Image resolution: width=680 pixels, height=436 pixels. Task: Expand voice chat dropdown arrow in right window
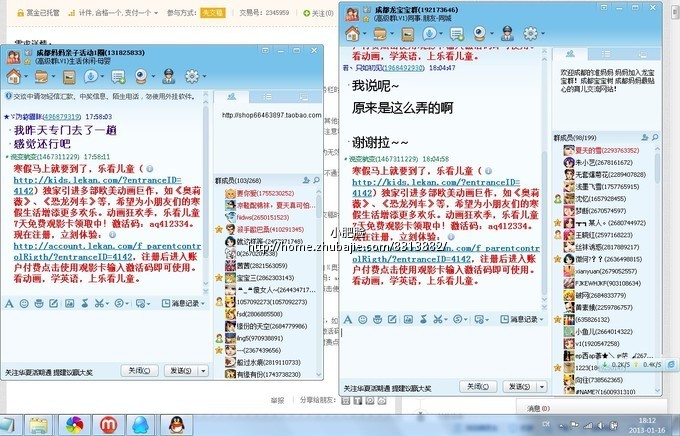point(441,34)
